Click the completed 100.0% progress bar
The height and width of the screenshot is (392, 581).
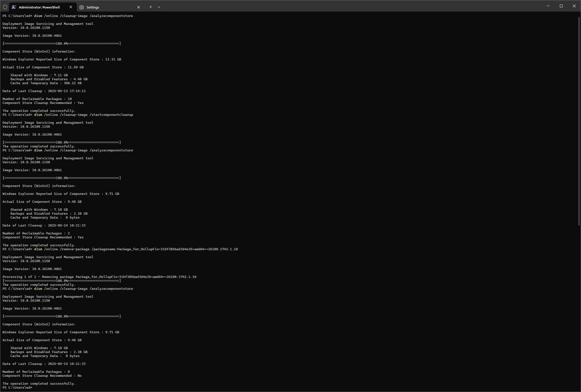pyautogui.click(x=62, y=316)
